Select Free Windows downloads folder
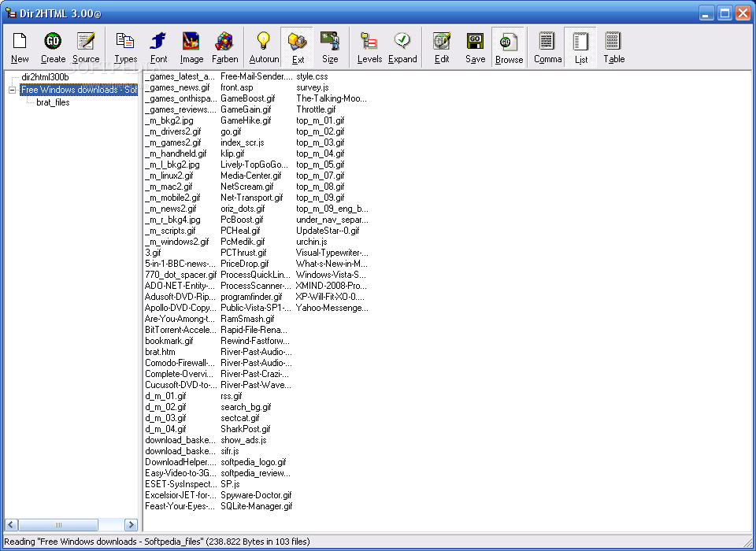Image resolution: width=756 pixels, height=551 pixels. coord(79,90)
